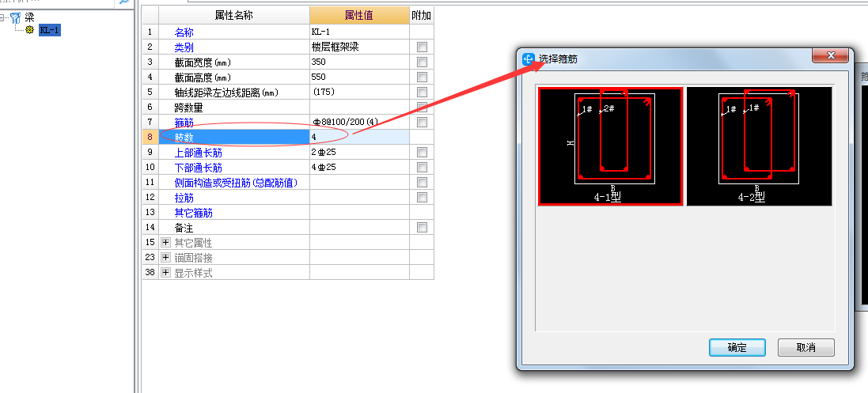
Task: Edit the 上部通长筋 value 2Φ25
Action: click(359, 152)
